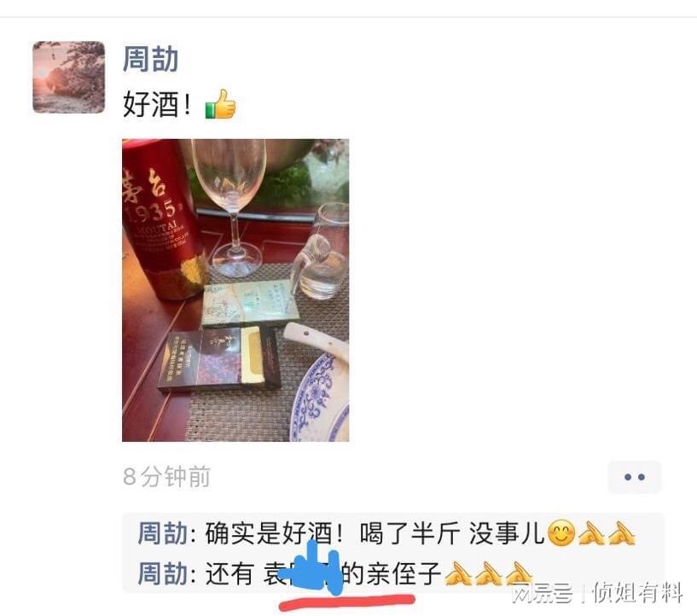Select the first comment about 好酒
Image resolution: width=697 pixels, height=616 pixels.
(x=386, y=533)
